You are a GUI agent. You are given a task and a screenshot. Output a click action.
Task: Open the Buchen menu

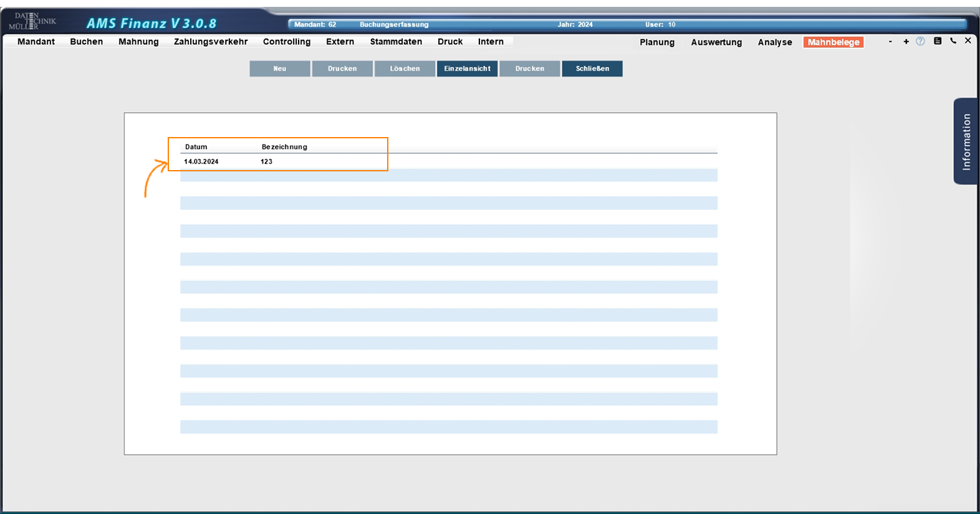coord(86,42)
